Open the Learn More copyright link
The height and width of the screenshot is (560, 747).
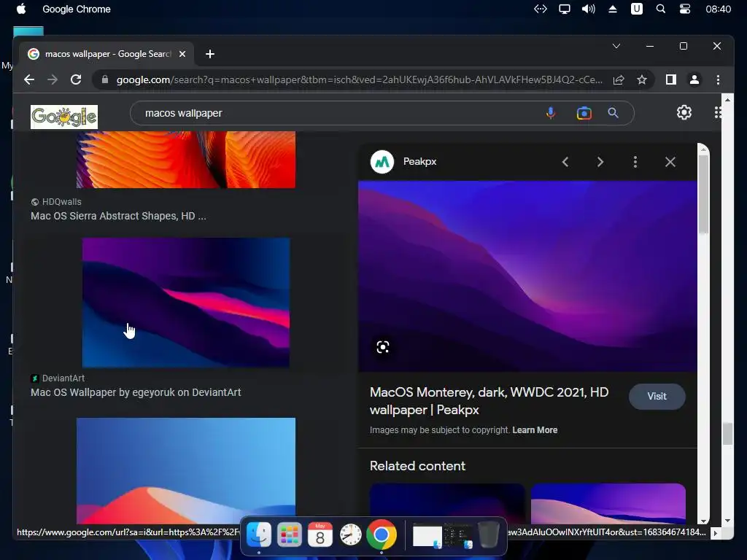(x=535, y=430)
